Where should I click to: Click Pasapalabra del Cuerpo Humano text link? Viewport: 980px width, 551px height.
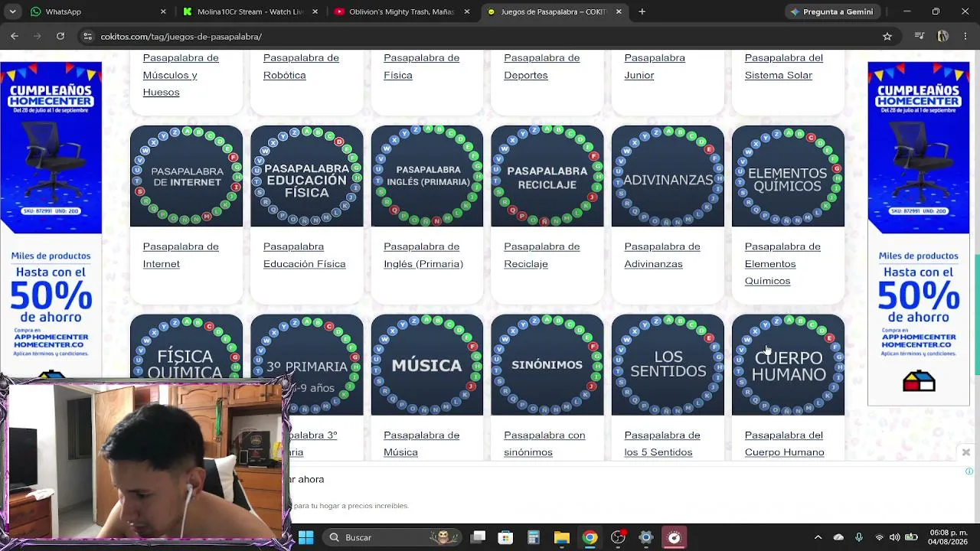785,444
